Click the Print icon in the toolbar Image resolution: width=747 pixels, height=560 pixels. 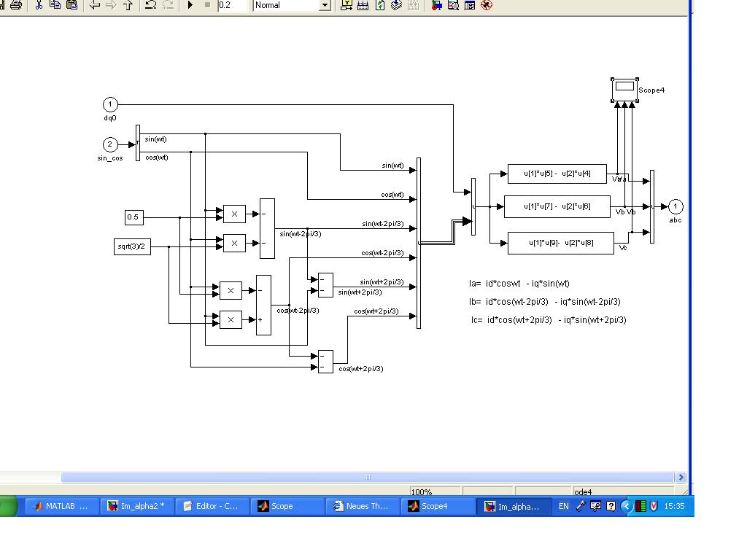[15, 5]
